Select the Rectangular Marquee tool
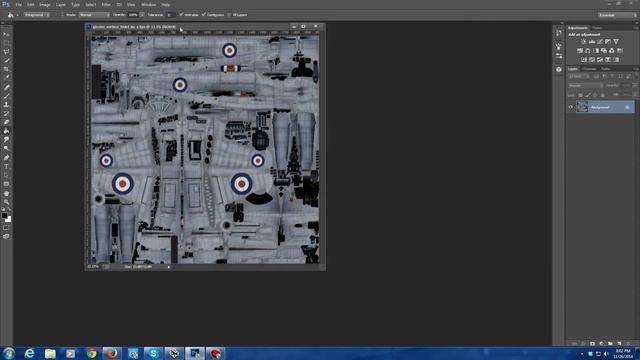 6,43
